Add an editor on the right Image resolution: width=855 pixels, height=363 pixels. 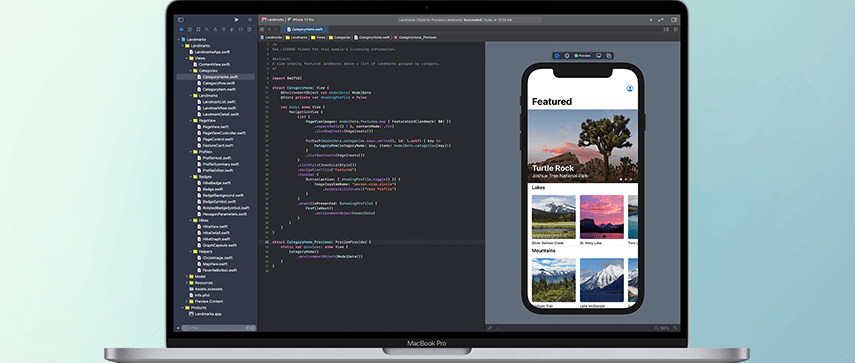click(x=676, y=29)
